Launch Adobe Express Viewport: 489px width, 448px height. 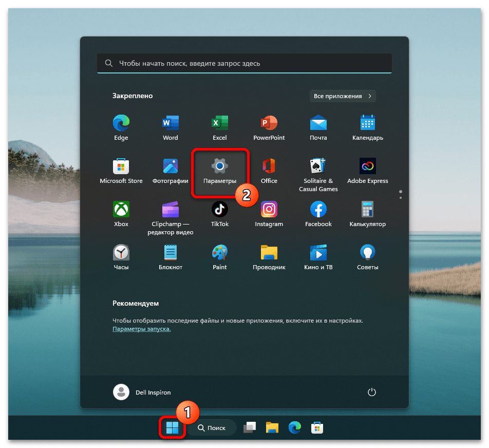click(x=367, y=171)
